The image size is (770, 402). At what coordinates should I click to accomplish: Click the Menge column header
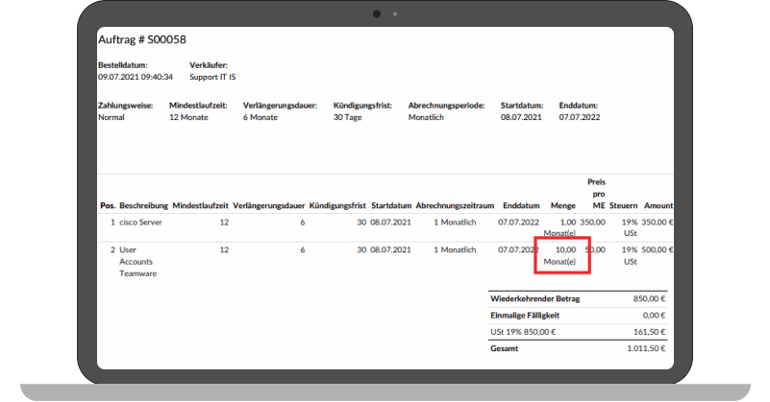pyautogui.click(x=563, y=205)
